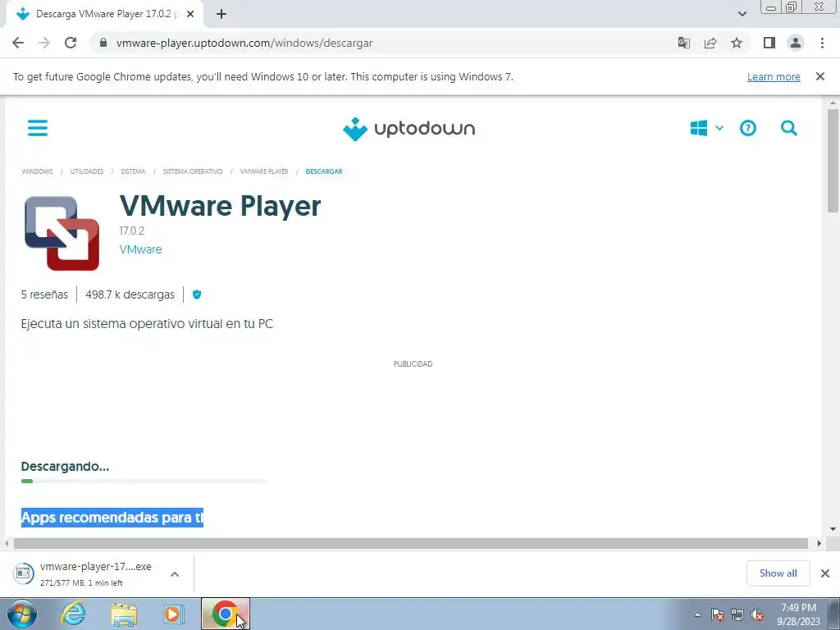The height and width of the screenshot is (630, 840).
Task: Show hidden system tray icons
Action: coord(697,614)
